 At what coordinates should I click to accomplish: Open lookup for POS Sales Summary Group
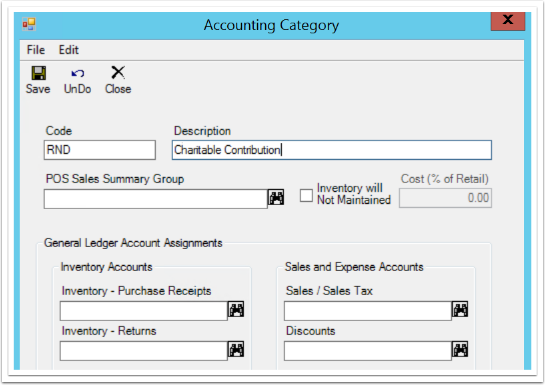[x=276, y=197]
